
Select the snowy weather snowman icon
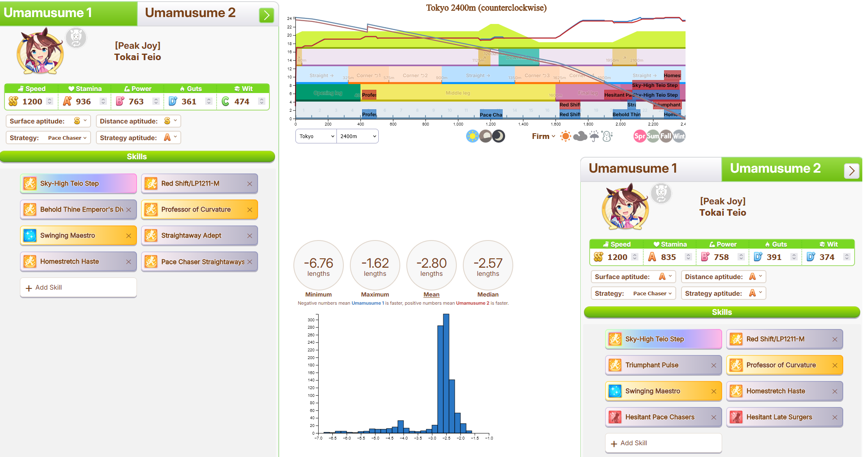[607, 136]
